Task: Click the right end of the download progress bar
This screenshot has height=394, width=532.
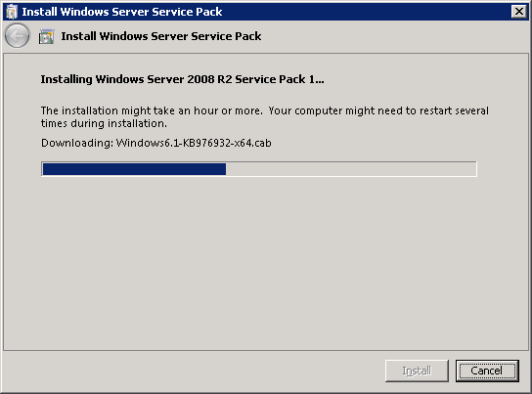Action: [x=473, y=169]
